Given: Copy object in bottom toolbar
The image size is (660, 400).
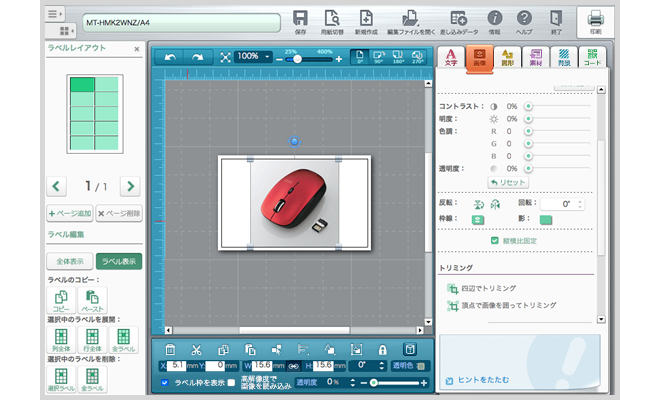Looking at the screenshot, I should coord(223,349).
